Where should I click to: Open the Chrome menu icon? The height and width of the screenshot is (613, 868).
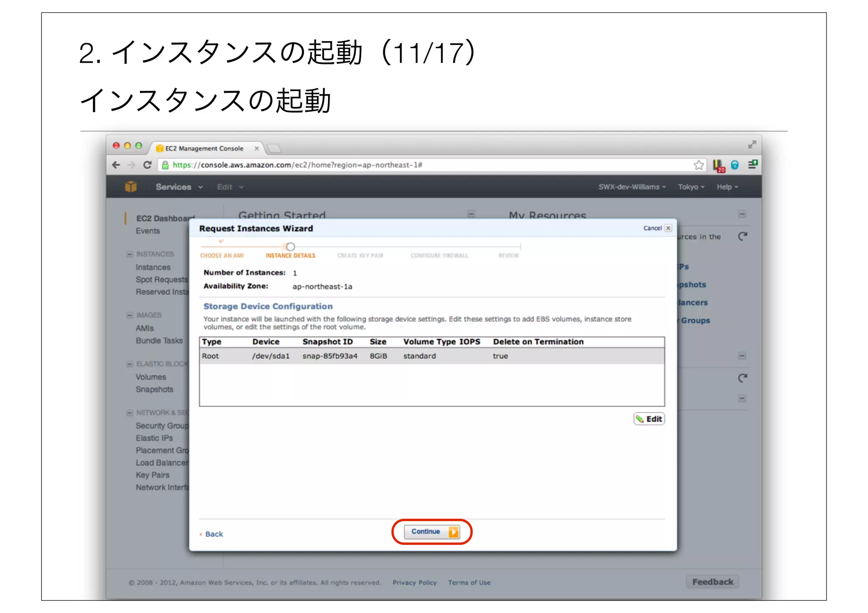click(752, 164)
